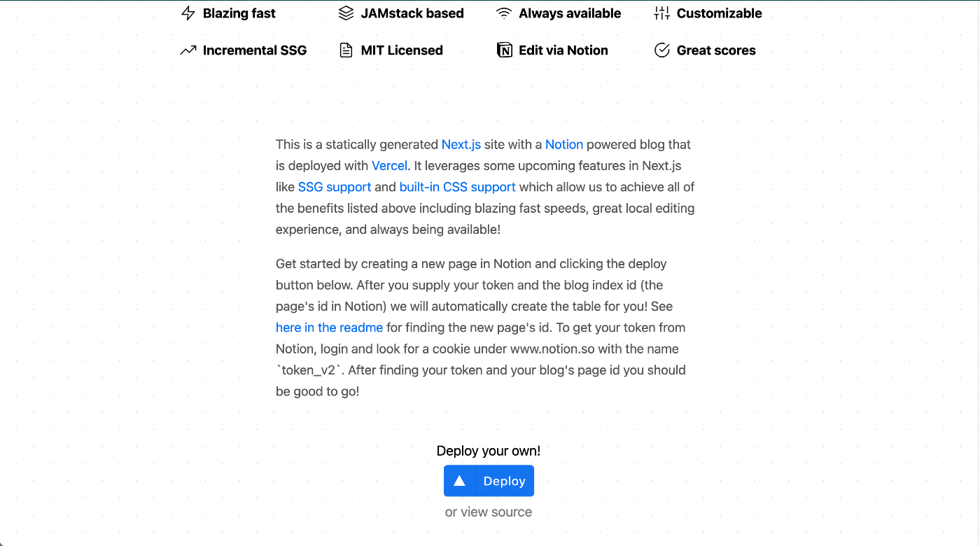Follow the Vercel link

(x=389, y=166)
